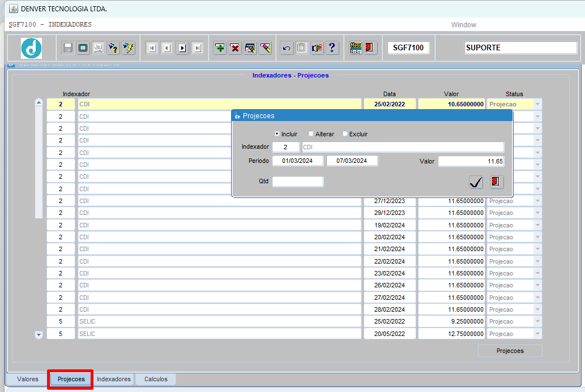Screen dimensions: 585x392
Task: Click the SGF7100 field in the toolbar
Action: coord(408,48)
